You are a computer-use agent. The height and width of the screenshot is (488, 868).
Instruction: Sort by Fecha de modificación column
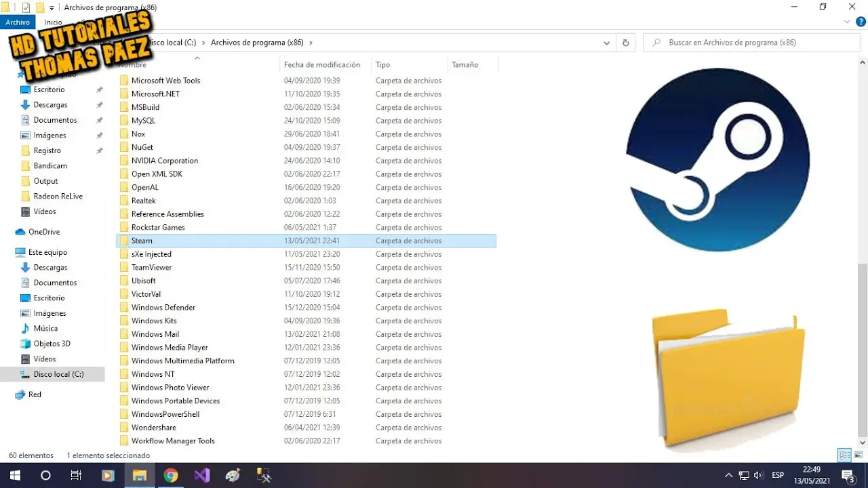click(322, 64)
